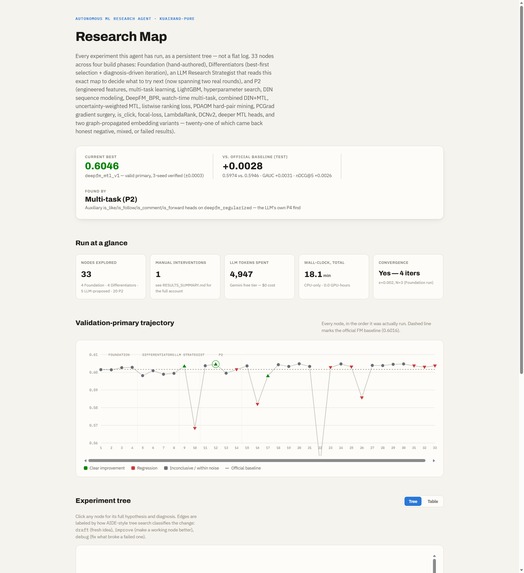Viewport: 524px width, 573px height.
Task: Select the gray marker at node 5
Action: (143, 375)
